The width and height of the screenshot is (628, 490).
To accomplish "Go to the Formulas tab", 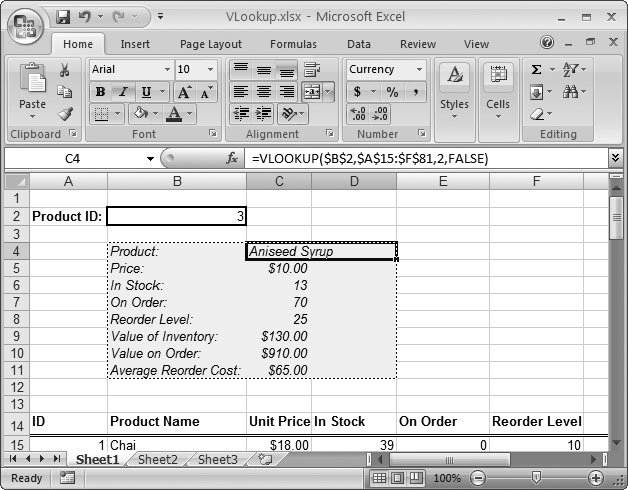I will click(293, 44).
